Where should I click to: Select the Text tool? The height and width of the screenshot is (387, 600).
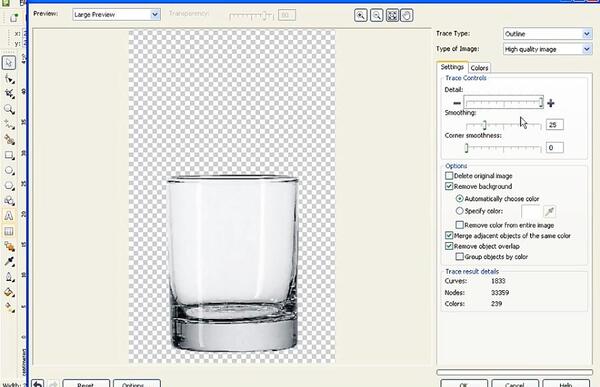pyautogui.click(x=9, y=216)
